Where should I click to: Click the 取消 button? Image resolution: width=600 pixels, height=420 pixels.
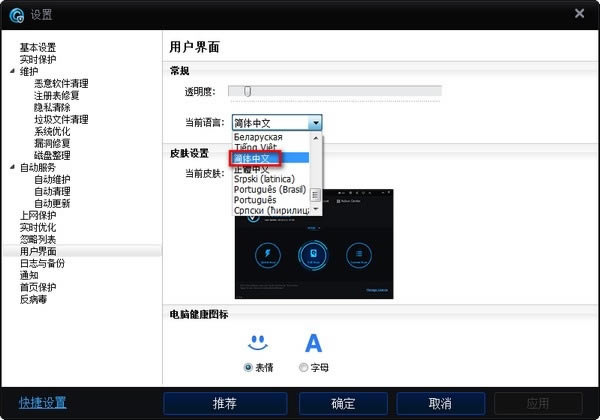[x=440, y=403]
